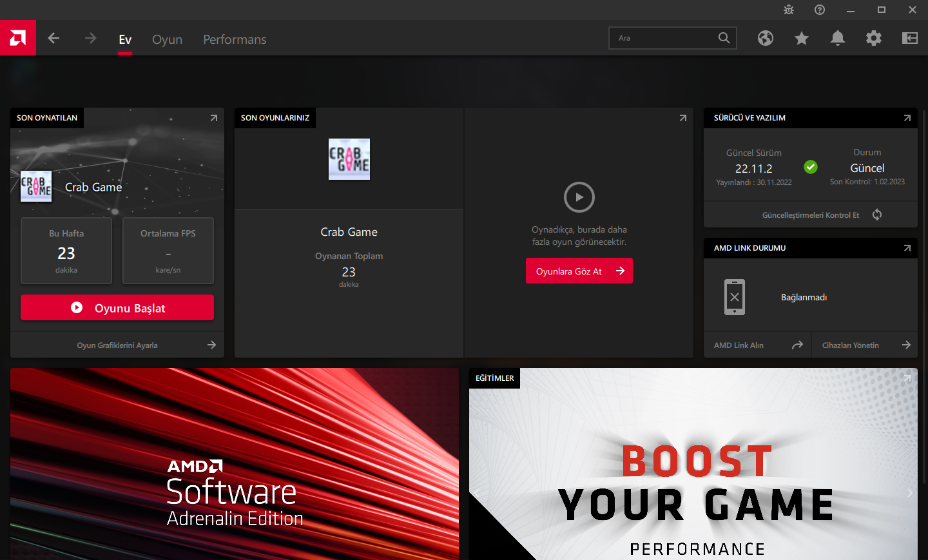928x560 pixels.
Task: Open the help question mark icon
Action: tap(820, 10)
